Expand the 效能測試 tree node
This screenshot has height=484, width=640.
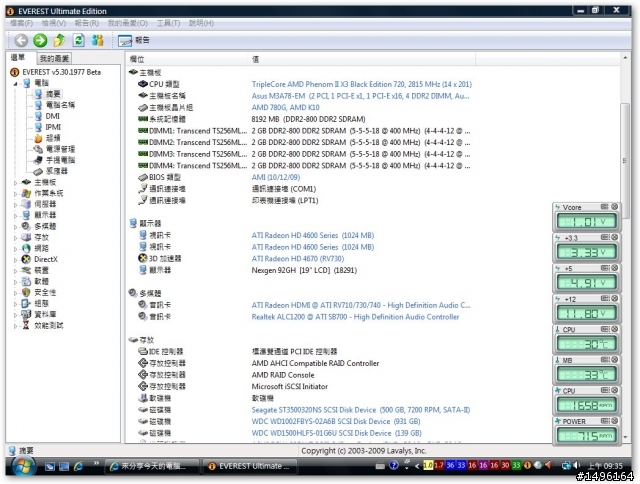tap(16, 326)
